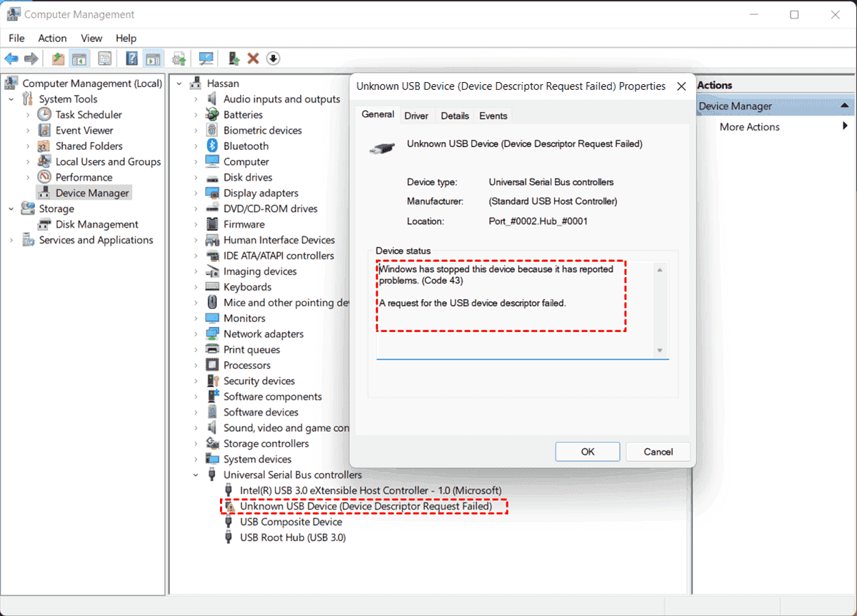Collapse the Universal Serial Bus controllers node
Image resolution: width=857 pixels, height=616 pixels.
196,475
